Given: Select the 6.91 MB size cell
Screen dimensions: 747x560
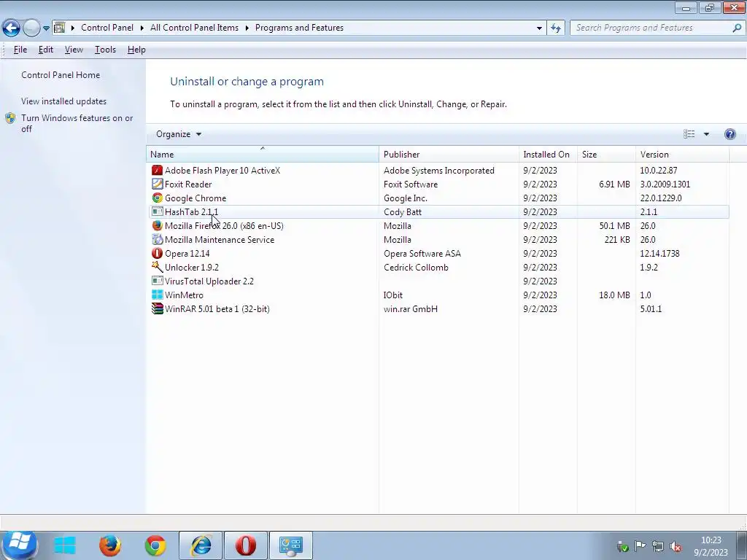Looking at the screenshot, I should pos(614,184).
